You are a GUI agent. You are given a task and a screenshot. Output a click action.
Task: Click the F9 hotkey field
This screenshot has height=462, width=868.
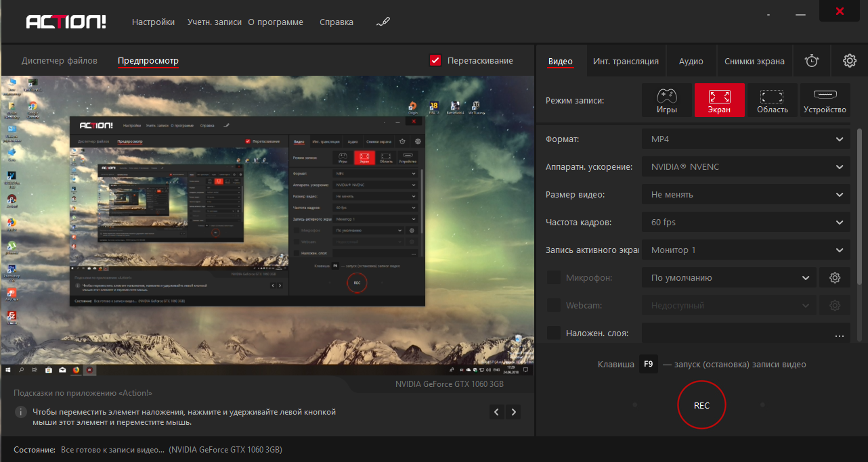(648, 365)
